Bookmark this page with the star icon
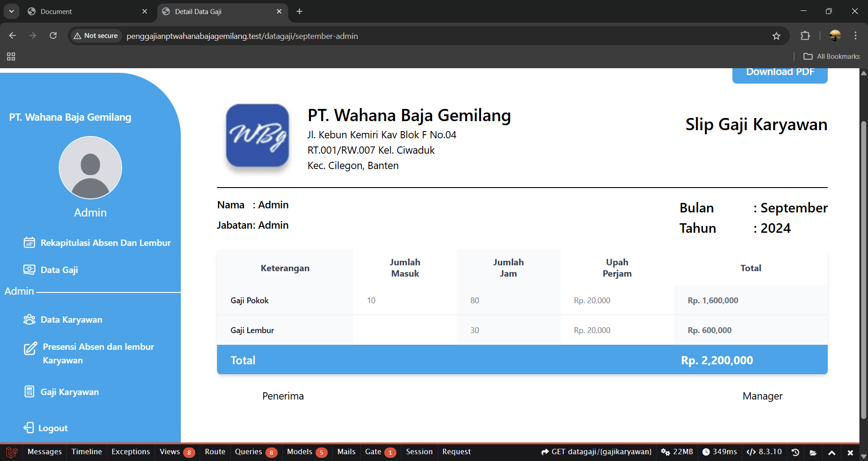This screenshot has height=461, width=868. point(776,36)
